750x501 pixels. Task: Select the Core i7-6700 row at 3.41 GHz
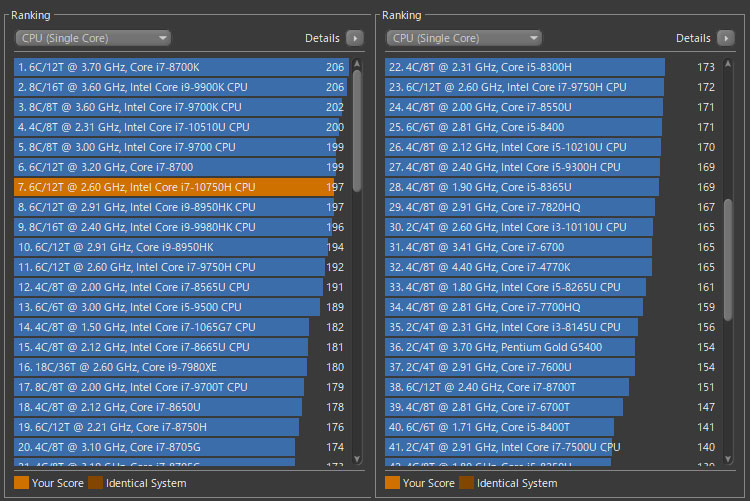[552, 247]
